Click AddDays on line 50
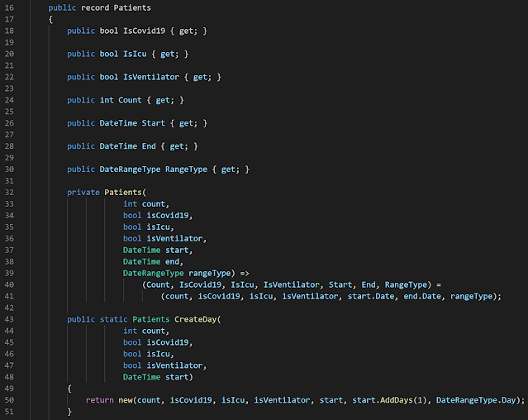Viewport: 528px width, 420px height. tap(397, 400)
